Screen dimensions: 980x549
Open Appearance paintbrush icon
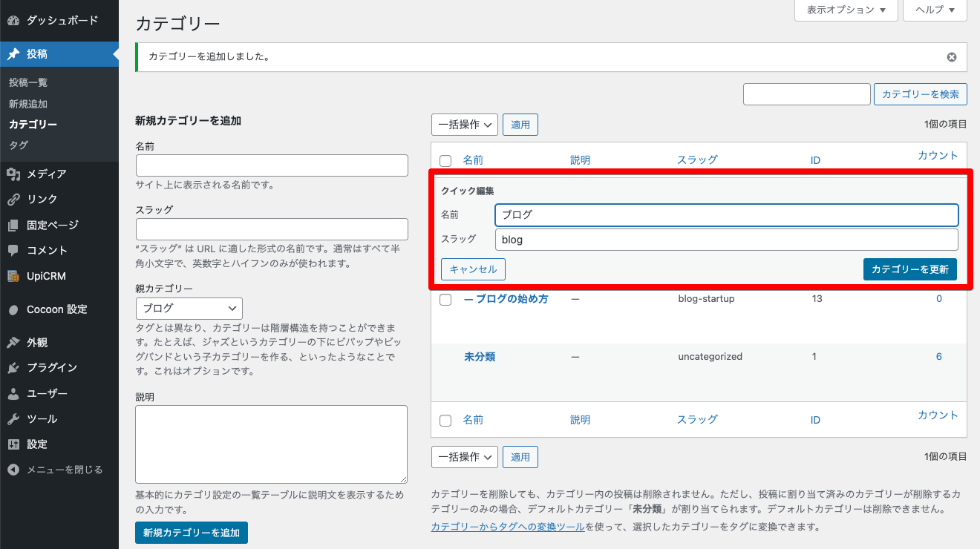[13, 343]
